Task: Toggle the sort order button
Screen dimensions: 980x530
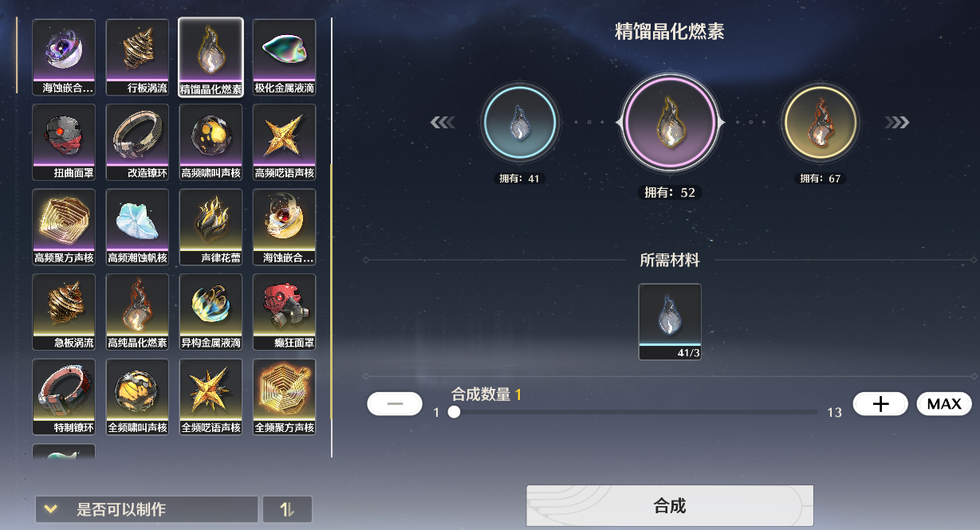Action: coord(287,509)
